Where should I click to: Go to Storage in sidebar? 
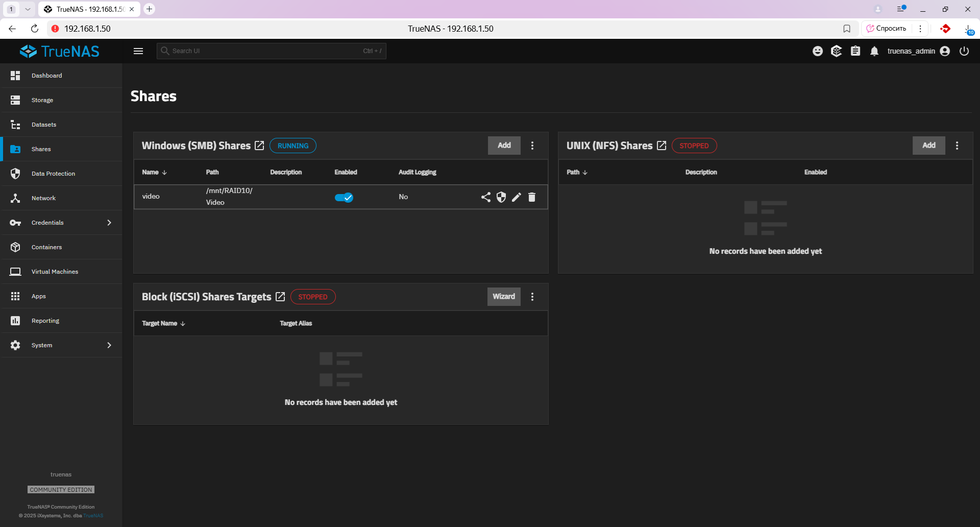42,100
